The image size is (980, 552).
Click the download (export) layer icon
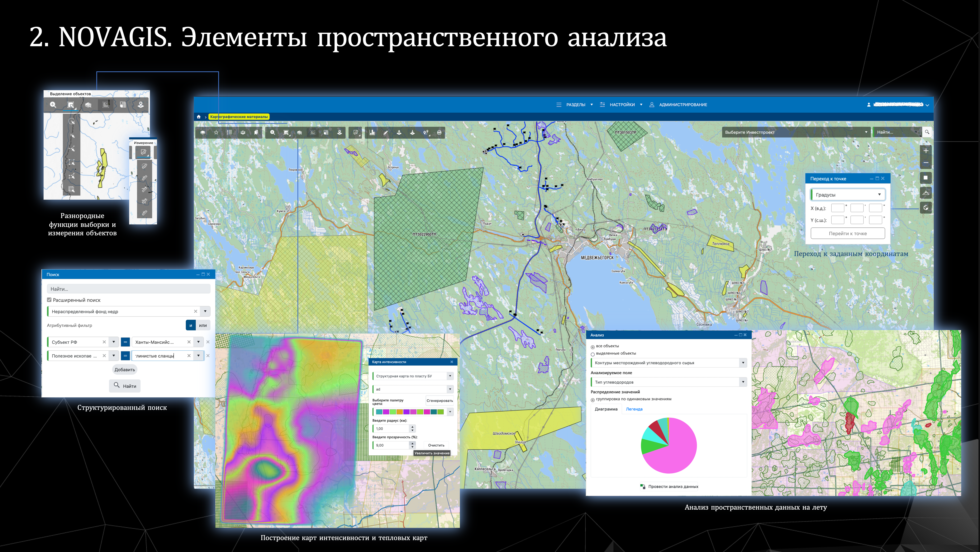point(412,133)
